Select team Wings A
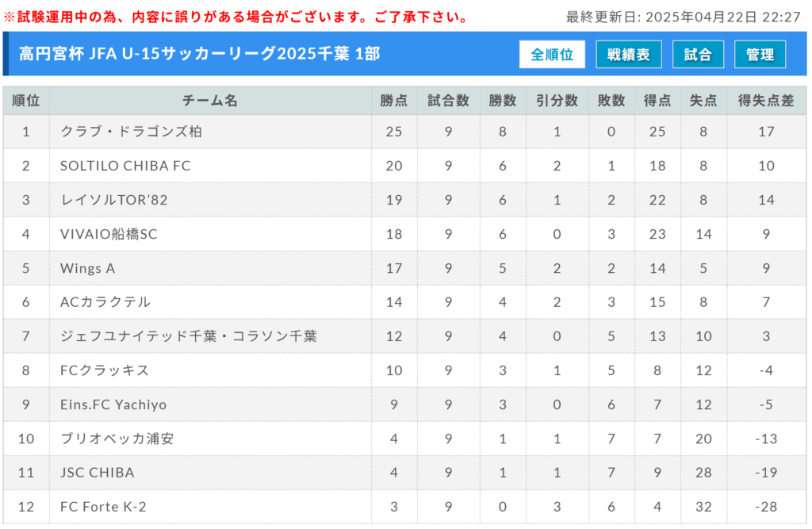Viewport: 812px width, 529px height. click(x=87, y=268)
